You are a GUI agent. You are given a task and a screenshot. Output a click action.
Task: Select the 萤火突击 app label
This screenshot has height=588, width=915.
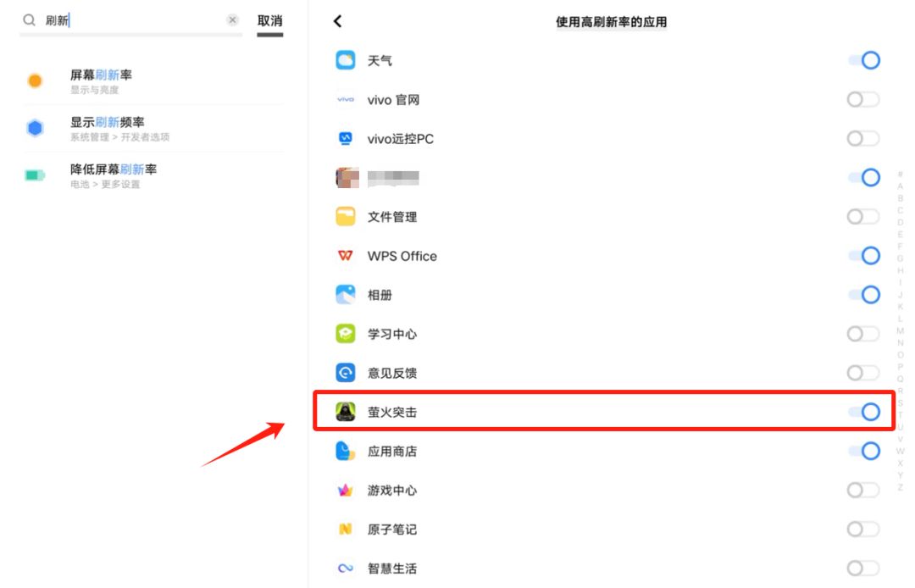point(392,413)
